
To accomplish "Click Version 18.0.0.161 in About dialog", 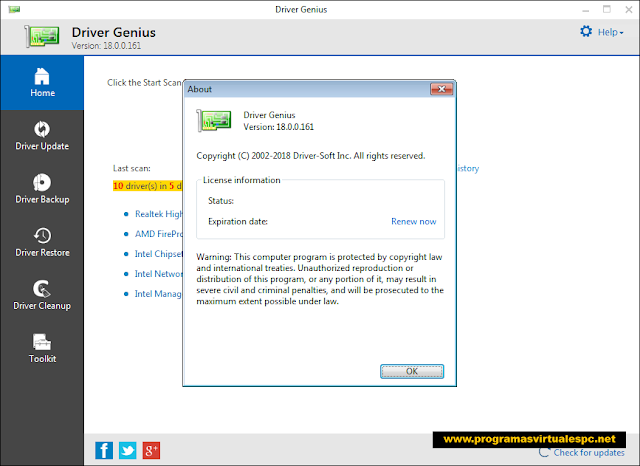I will pyautogui.click(x=279, y=127).
